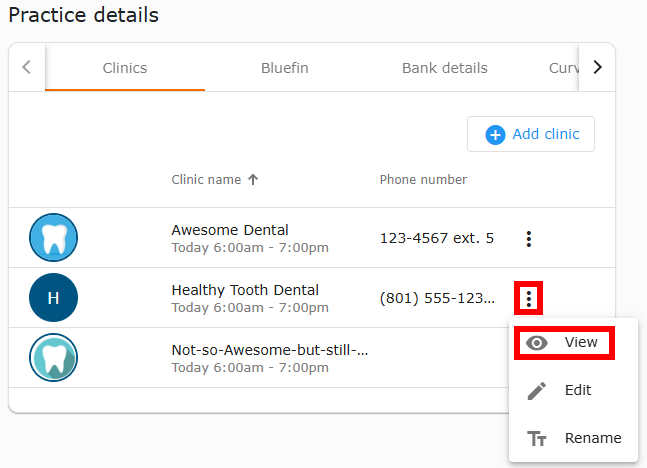The width and height of the screenshot is (647, 468).
Task: Show more tabs with the right chevron
Action: [x=597, y=67]
